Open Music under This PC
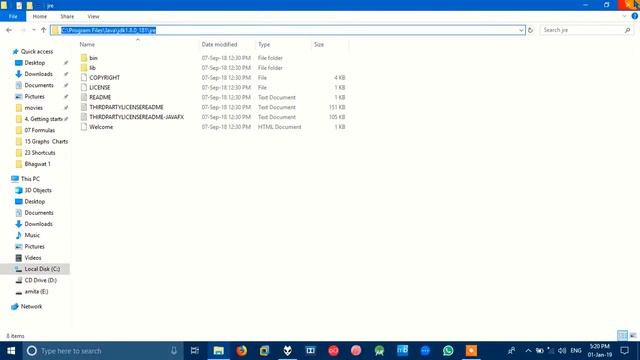The image size is (640, 360). [x=32, y=235]
